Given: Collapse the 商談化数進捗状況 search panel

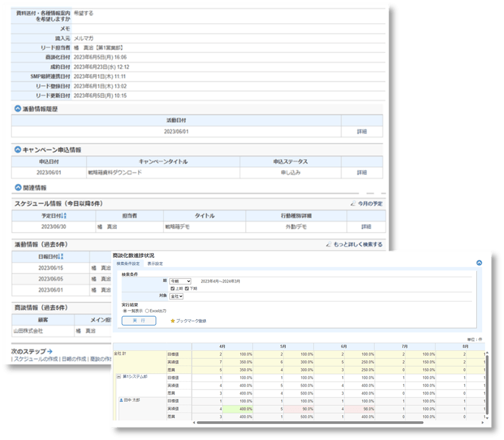Looking at the screenshot, I should point(479,263).
